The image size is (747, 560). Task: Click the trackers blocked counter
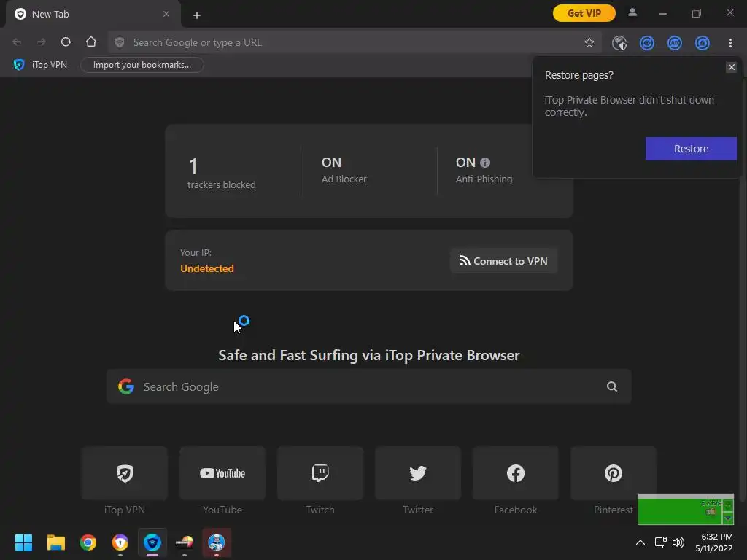pos(222,172)
